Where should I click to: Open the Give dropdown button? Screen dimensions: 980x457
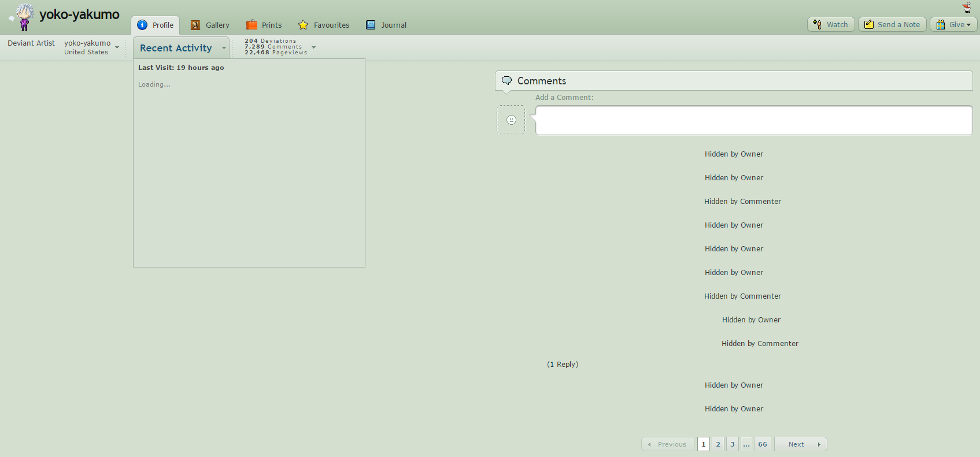click(x=953, y=24)
